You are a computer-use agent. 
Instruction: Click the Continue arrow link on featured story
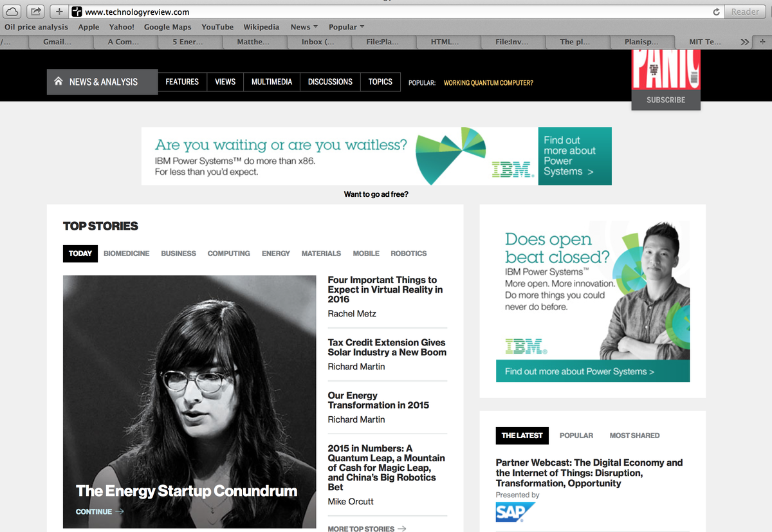click(x=100, y=511)
